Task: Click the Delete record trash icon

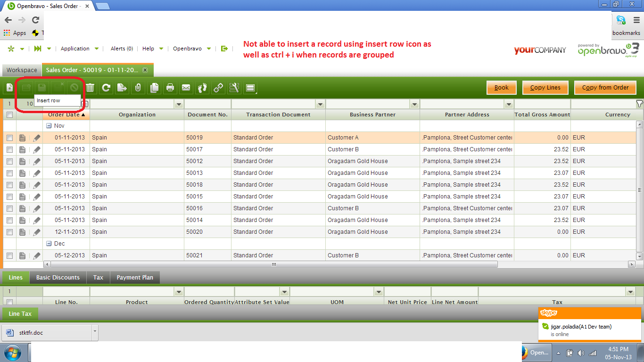Action: tap(90, 88)
